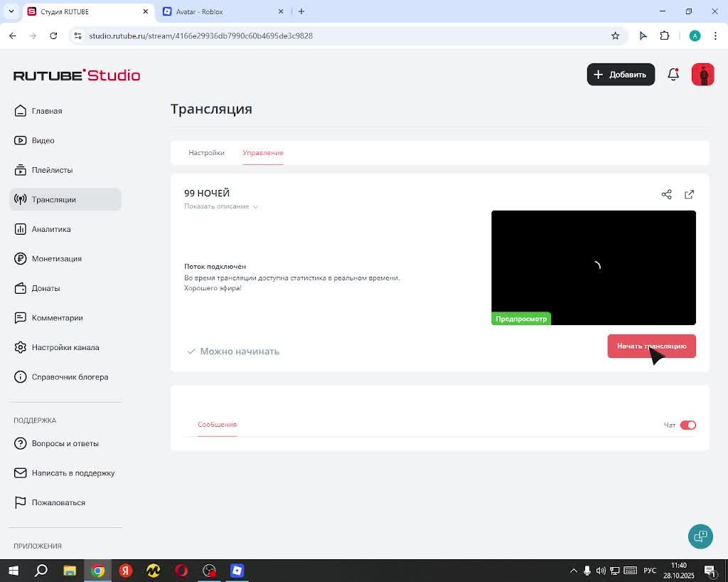Toggle the Чат chat switch off
This screenshot has height=582, width=728.
click(687, 425)
